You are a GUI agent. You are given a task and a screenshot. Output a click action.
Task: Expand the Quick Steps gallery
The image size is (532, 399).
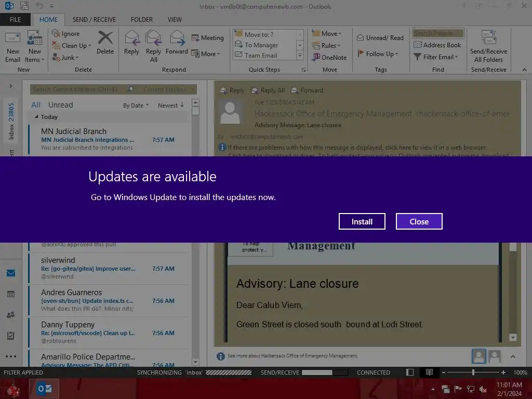pyautogui.click(x=300, y=55)
